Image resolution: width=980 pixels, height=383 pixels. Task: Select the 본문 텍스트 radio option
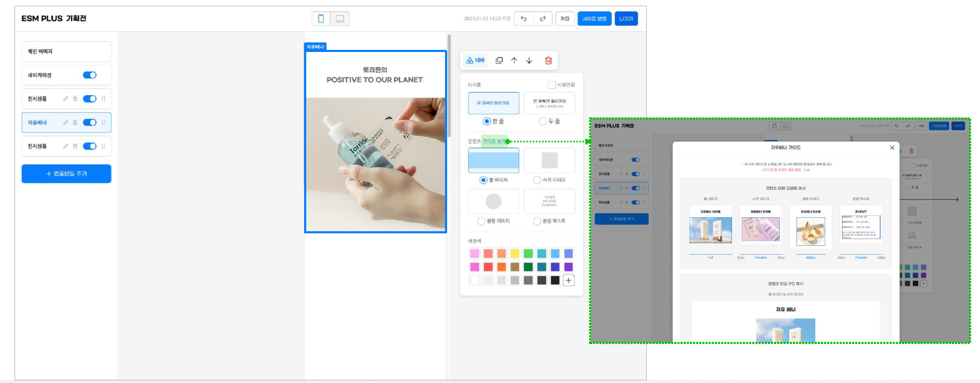[x=537, y=221]
